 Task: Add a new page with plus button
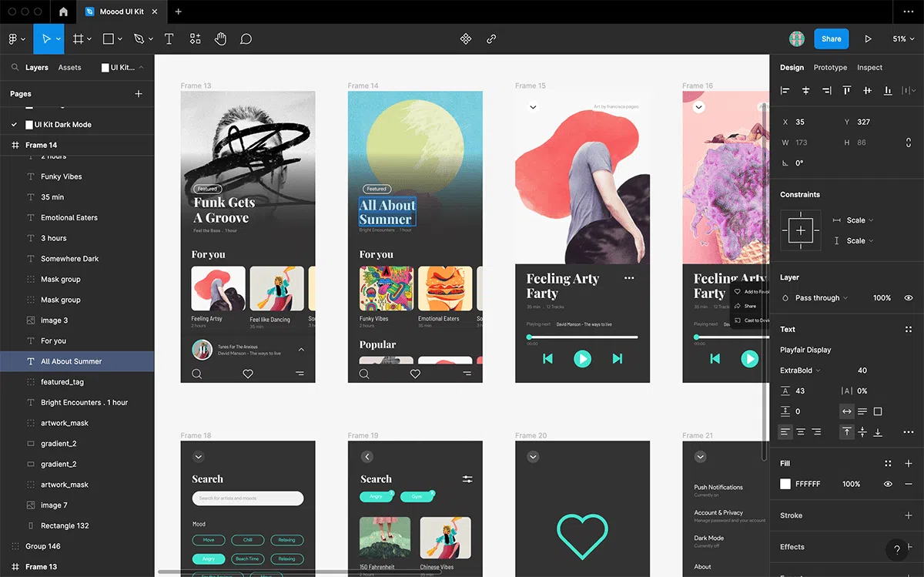coord(139,94)
